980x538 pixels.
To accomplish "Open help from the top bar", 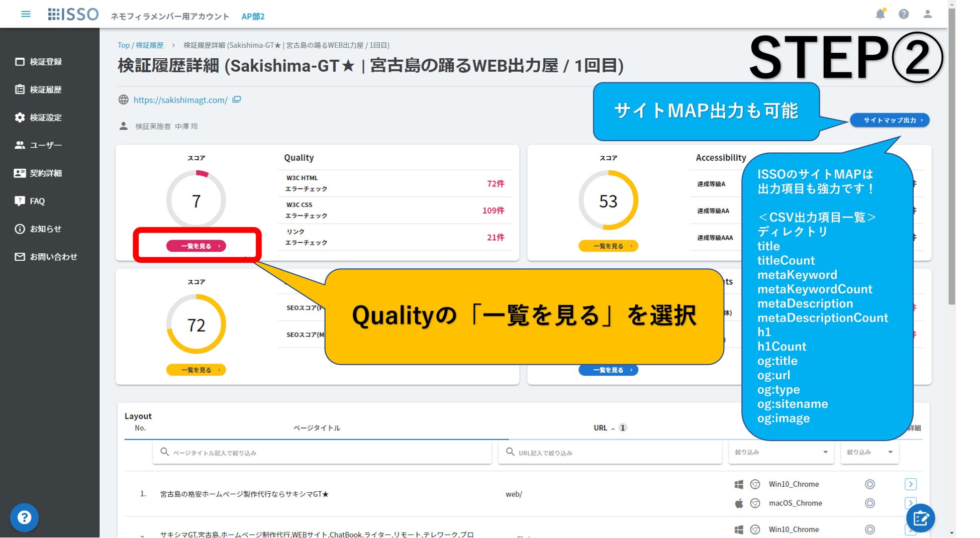I will coord(904,14).
